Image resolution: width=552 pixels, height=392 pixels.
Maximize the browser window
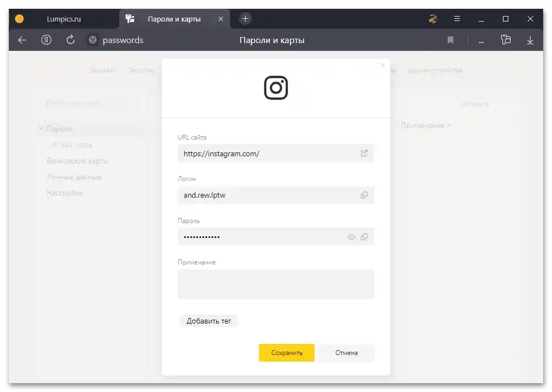coord(506,19)
